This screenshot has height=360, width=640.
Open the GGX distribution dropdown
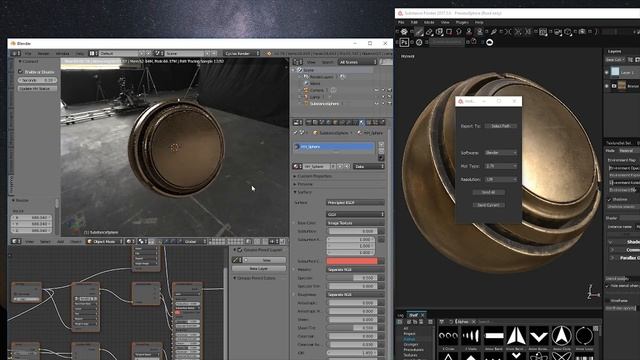tap(355, 214)
